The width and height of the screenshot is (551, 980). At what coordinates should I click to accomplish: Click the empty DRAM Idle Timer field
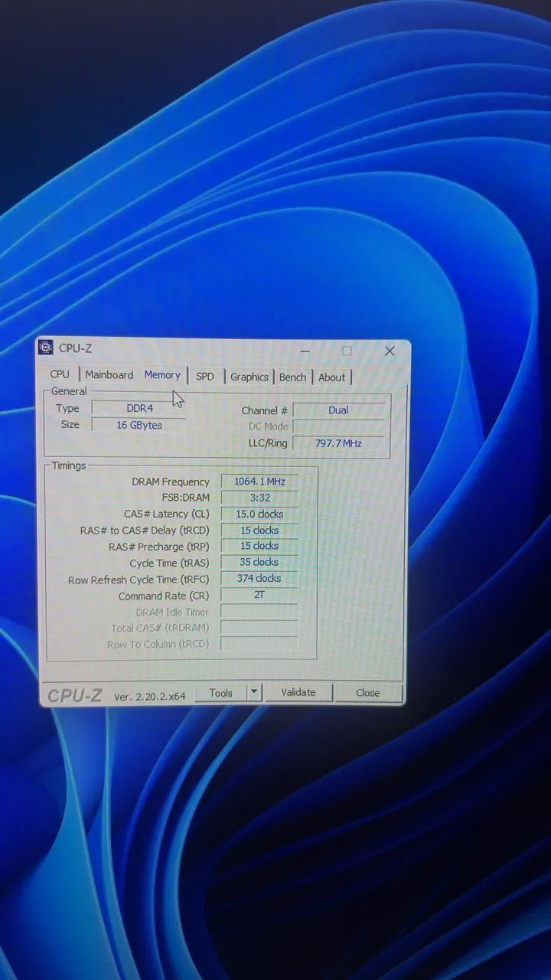(x=259, y=611)
